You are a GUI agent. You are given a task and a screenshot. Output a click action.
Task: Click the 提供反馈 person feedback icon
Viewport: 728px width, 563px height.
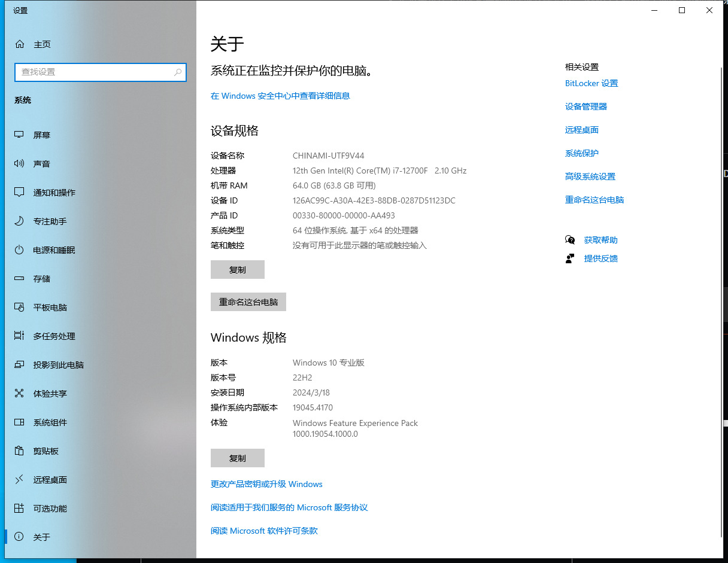pyautogui.click(x=570, y=258)
